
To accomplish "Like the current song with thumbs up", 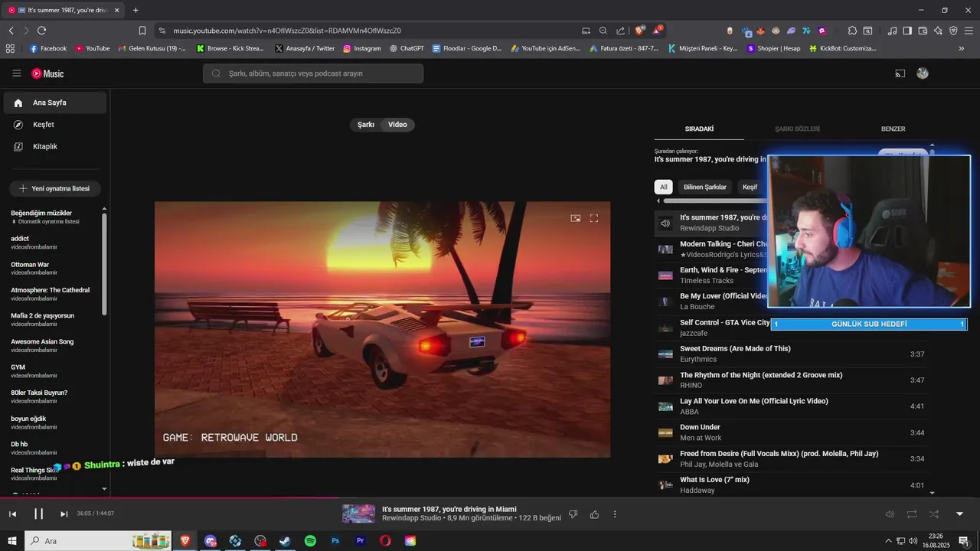I will tap(594, 514).
